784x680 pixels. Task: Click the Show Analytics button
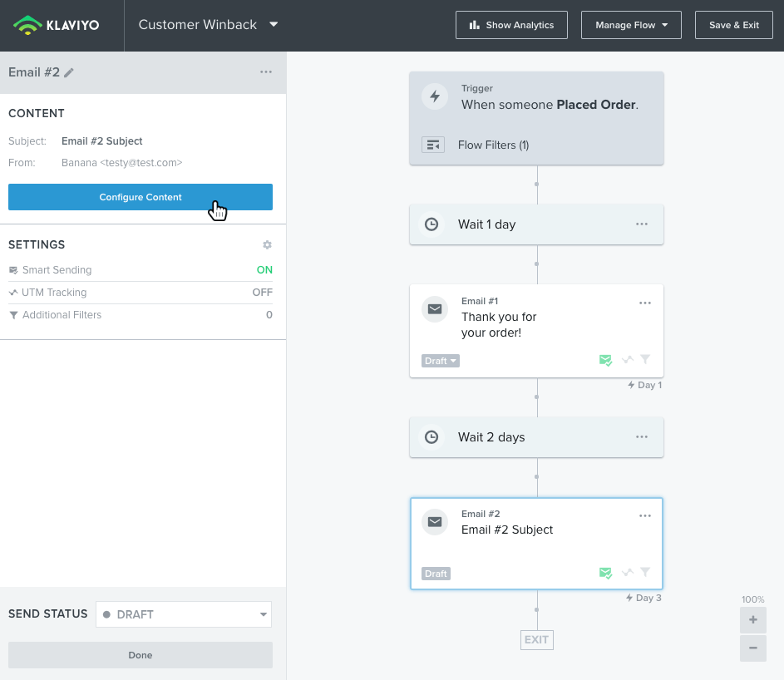pyautogui.click(x=511, y=25)
